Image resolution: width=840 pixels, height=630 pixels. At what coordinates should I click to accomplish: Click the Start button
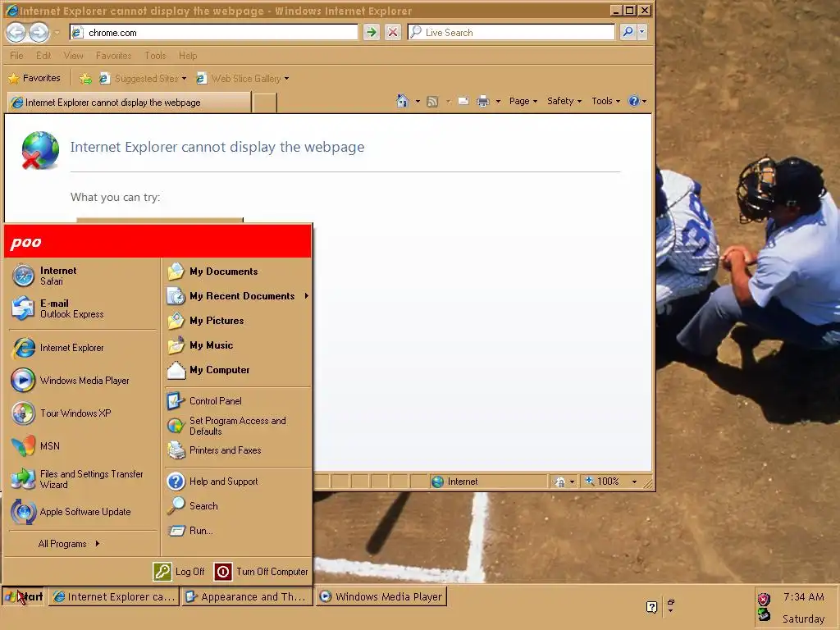(24, 597)
